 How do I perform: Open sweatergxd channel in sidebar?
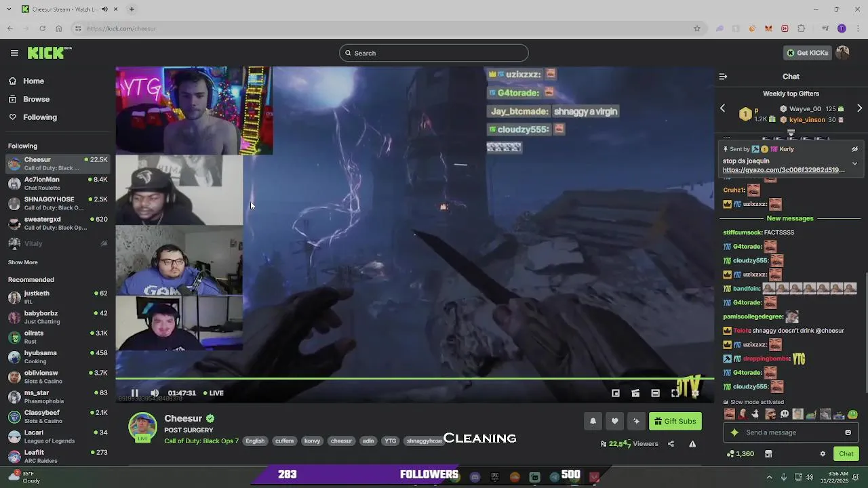(x=58, y=223)
